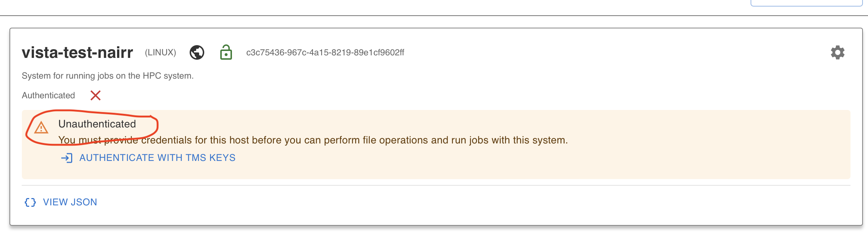The height and width of the screenshot is (233, 868).
Task: Open VIEW JSON for this system
Action: (x=70, y=202)
